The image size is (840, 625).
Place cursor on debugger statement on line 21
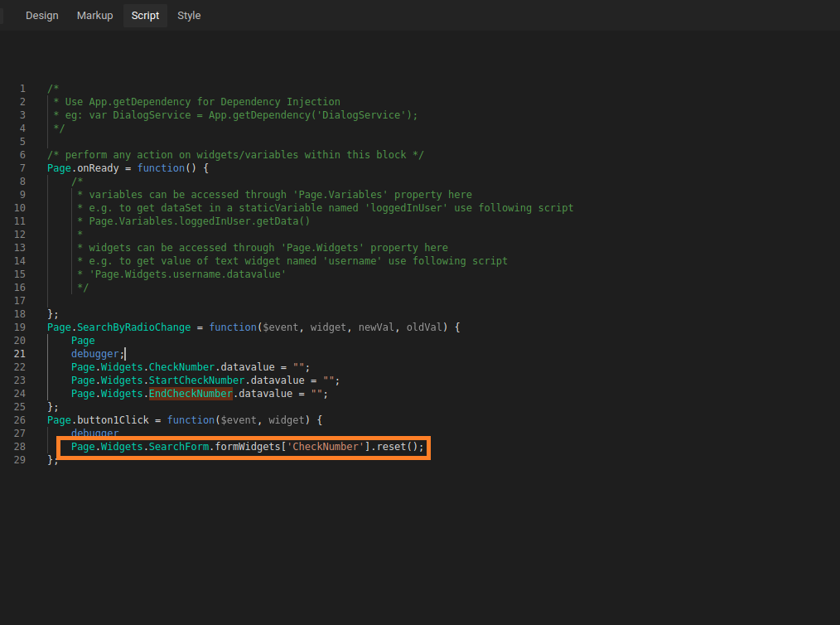tap(94, 354)
